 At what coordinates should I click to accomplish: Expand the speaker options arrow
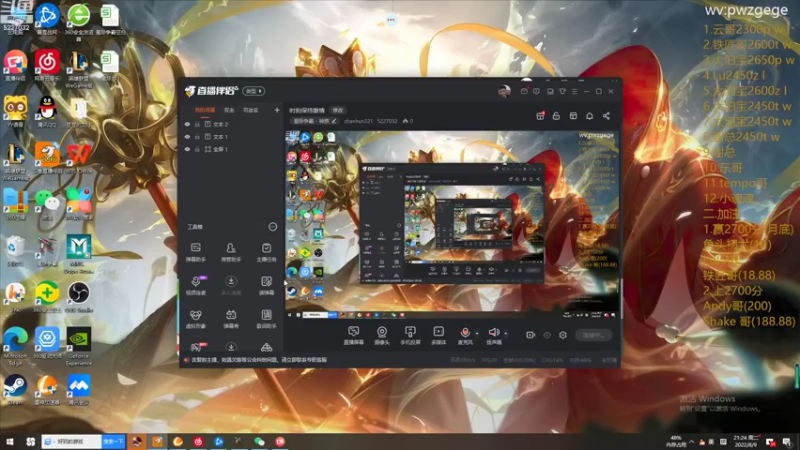[506, 333]
